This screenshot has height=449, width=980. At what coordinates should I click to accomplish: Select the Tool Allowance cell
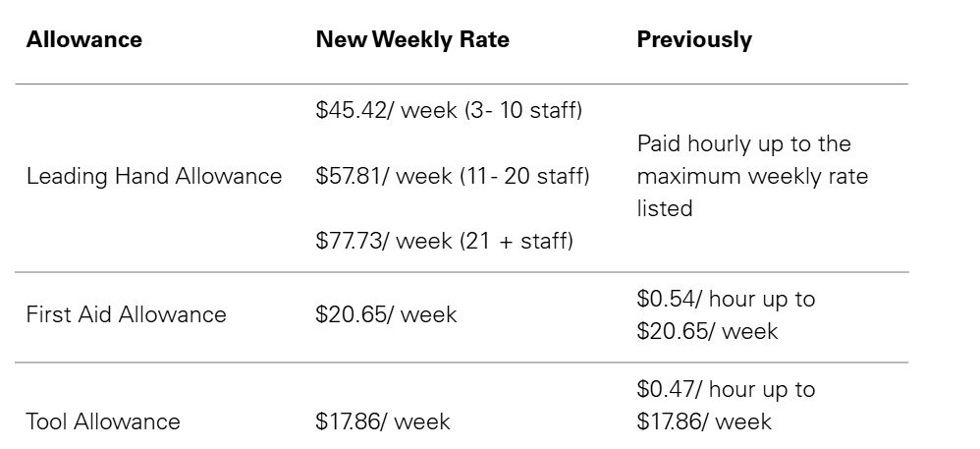tap(103, 421)
